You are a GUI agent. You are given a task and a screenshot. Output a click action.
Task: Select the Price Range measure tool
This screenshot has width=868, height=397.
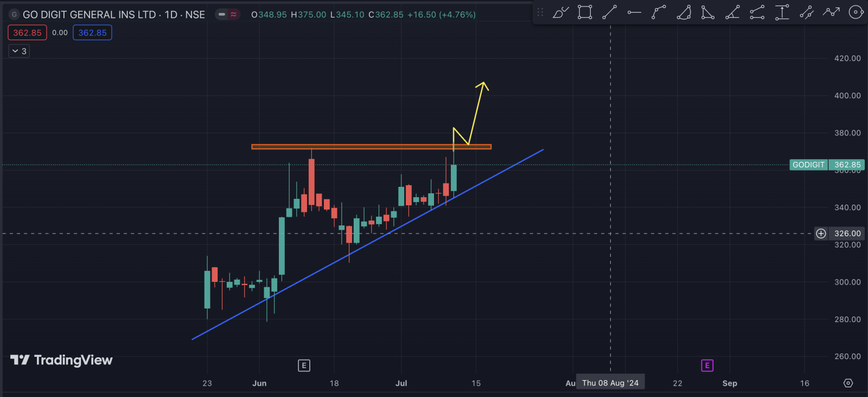(x=782, y=12)
